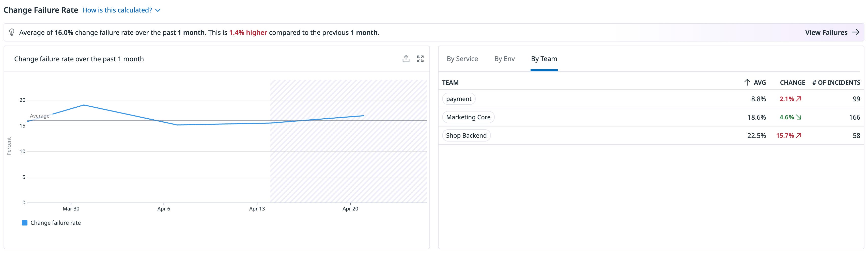Click payment's red upward trend arrow
The image size is (868, 254).
pyautogui.click(x=799, y=99)
